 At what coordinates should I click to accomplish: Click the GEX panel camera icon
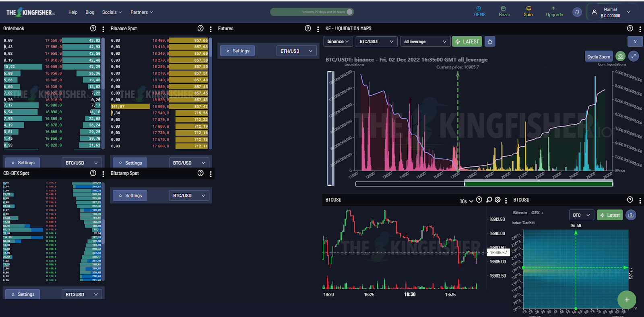click(x=631, y=215)
